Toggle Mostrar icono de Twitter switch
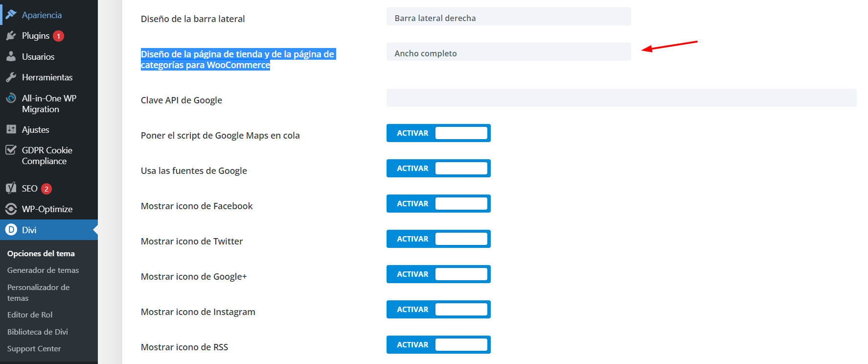The image size is (868, 364). click(438, 239)
